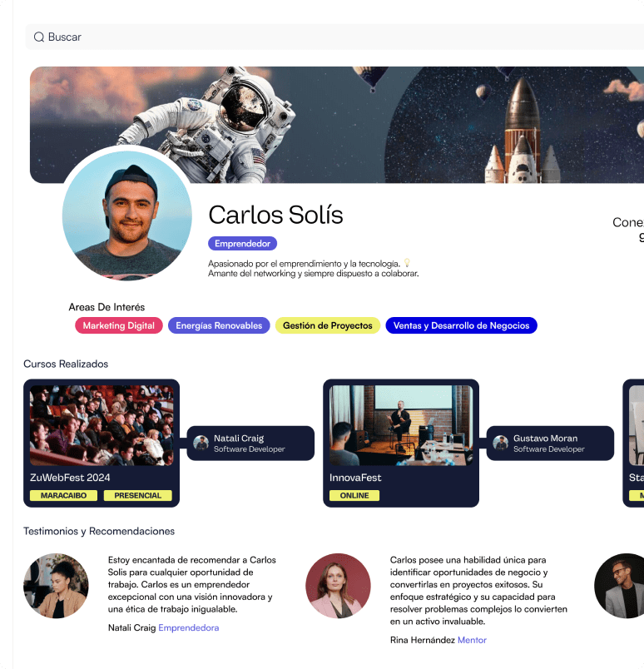Select Ventas y Desarrollo de Negocios tag
Screen dimensions: 644x669
point(461,325)
